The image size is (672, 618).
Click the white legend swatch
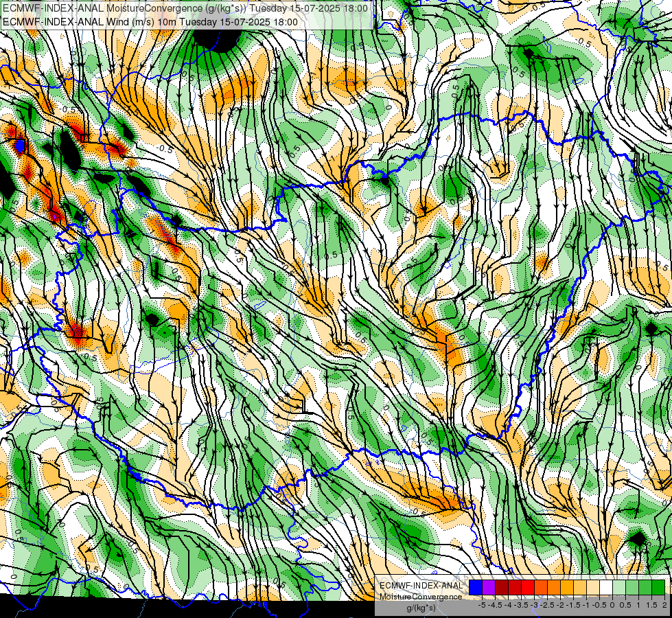coord(606,588)
